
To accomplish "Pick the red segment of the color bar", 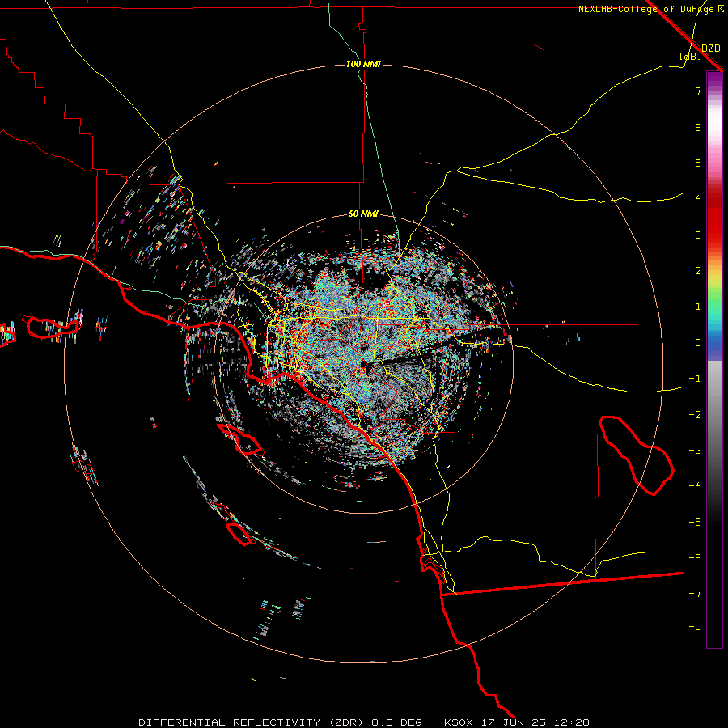I will coord(714,218).
